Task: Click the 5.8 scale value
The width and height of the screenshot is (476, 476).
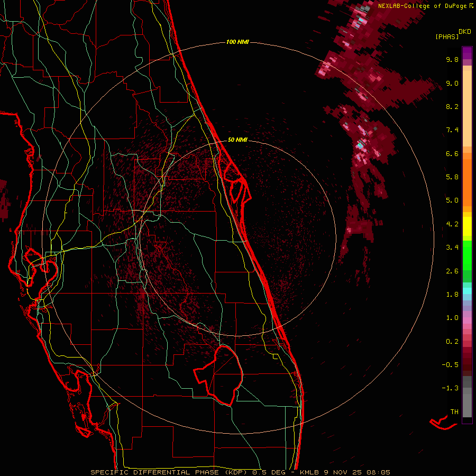Action: coord(452,177)
